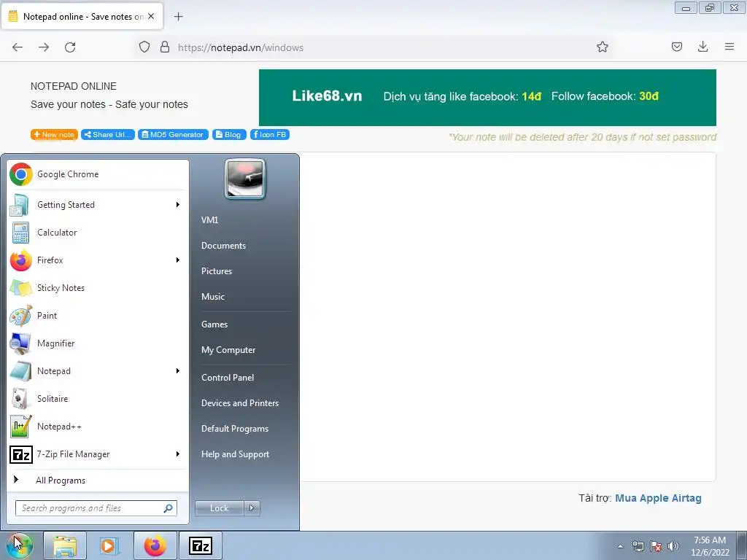Click the user account picture
This screenshot has width=747, height=560.
pos(245,179)
